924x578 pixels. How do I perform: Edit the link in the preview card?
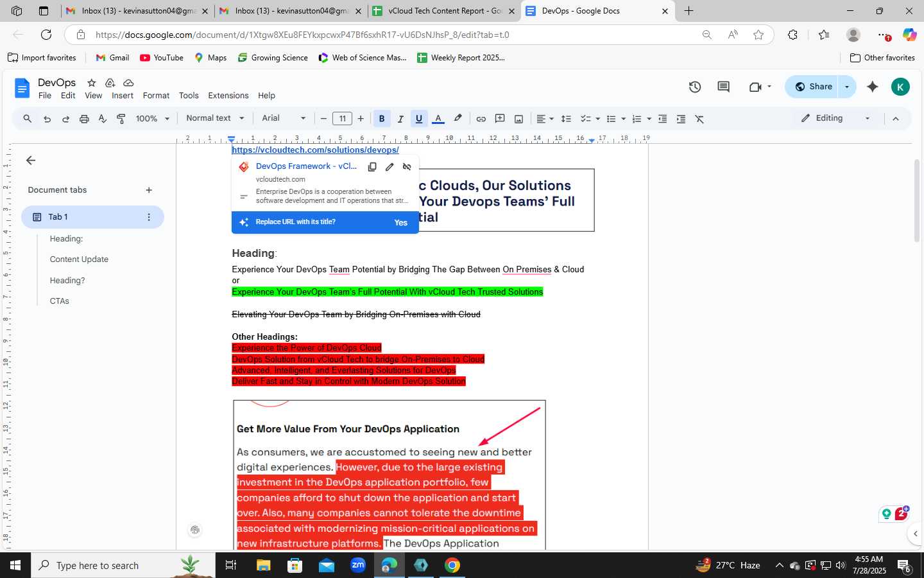[x=389, y=167]
